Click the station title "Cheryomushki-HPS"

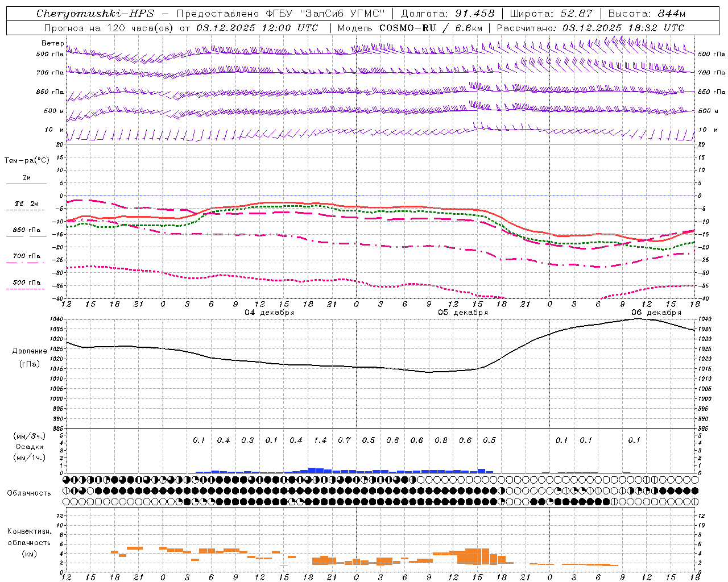click(x=95, y=14)
